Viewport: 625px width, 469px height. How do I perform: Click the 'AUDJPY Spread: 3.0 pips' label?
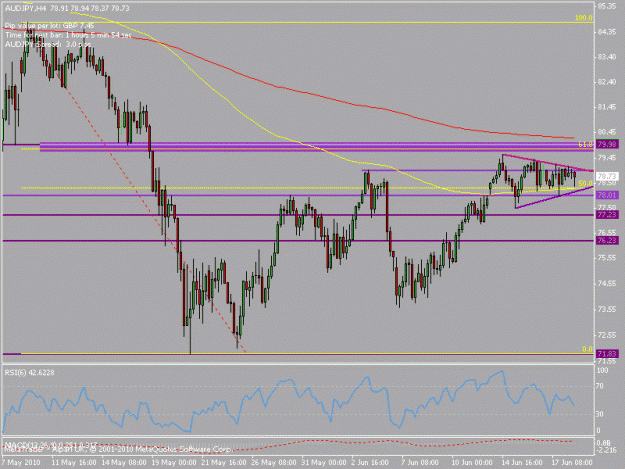point(47,44)
